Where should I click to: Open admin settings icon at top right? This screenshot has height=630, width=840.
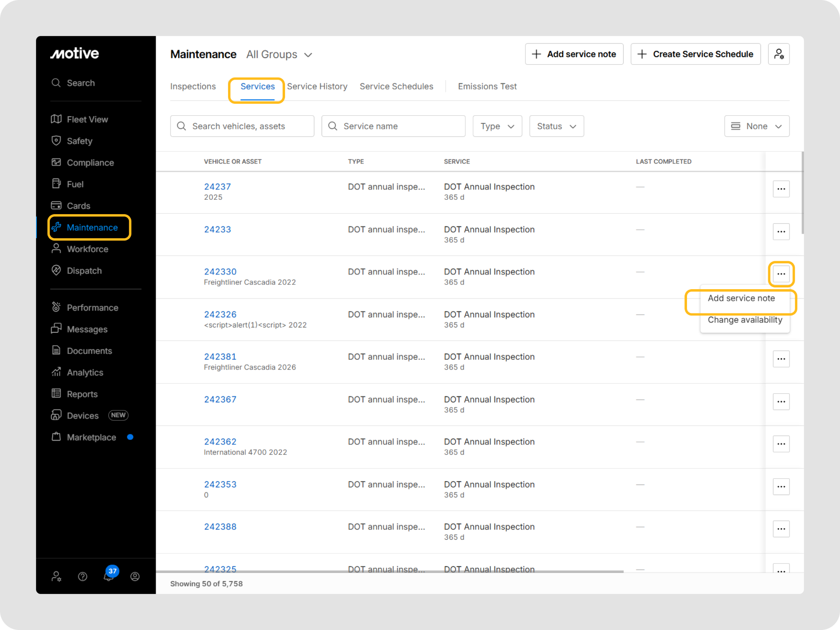778,54
